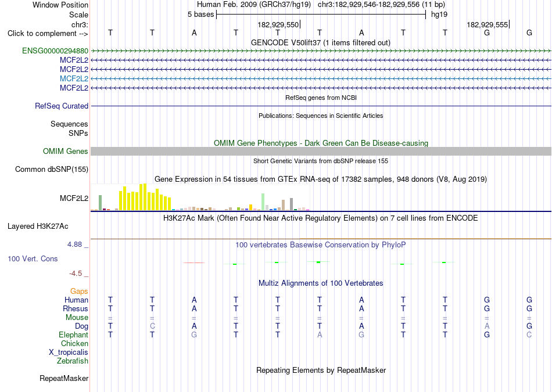Click the C base in the Dog row
The image size is (552, 392).
click(152, 326)
